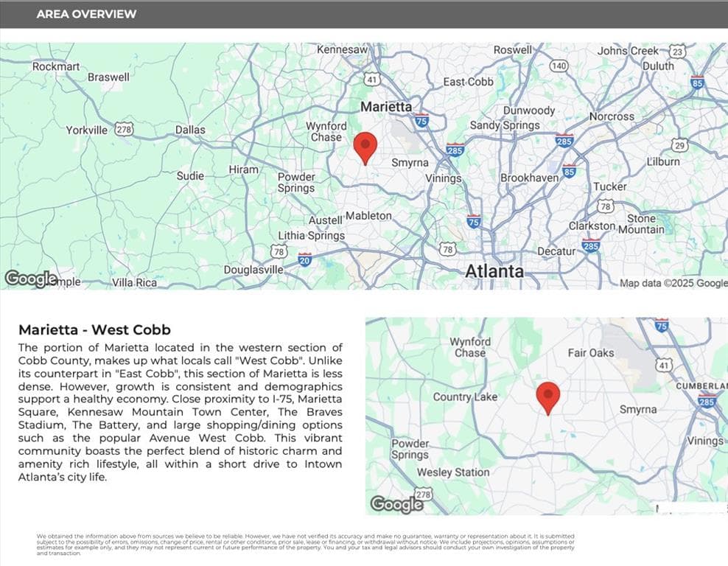728x566 pixels.
Task: Click the Route 41 shield near Kennesaw
Action: tap(371, 80)
